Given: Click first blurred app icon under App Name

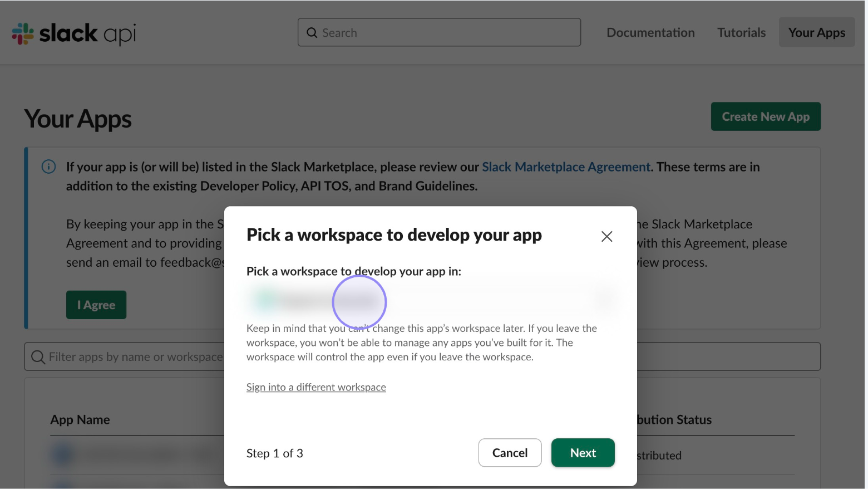Looking at the screenshot, I should point(63,454).
